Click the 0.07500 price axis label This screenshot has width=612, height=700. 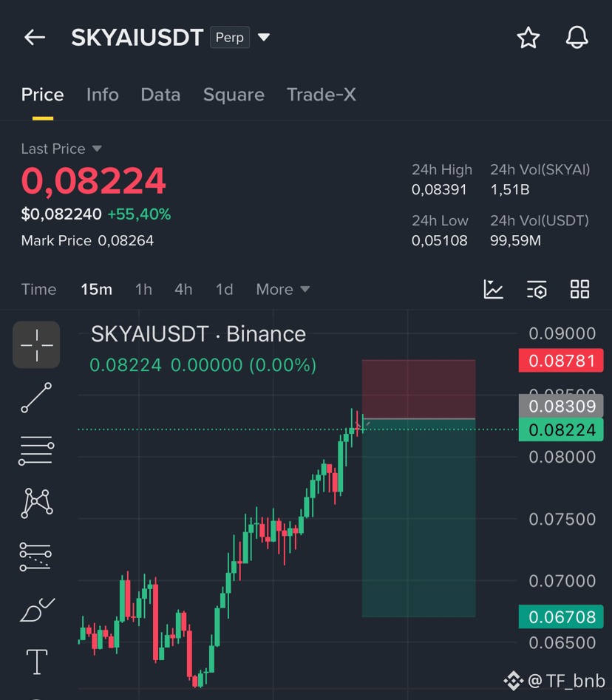562,519
